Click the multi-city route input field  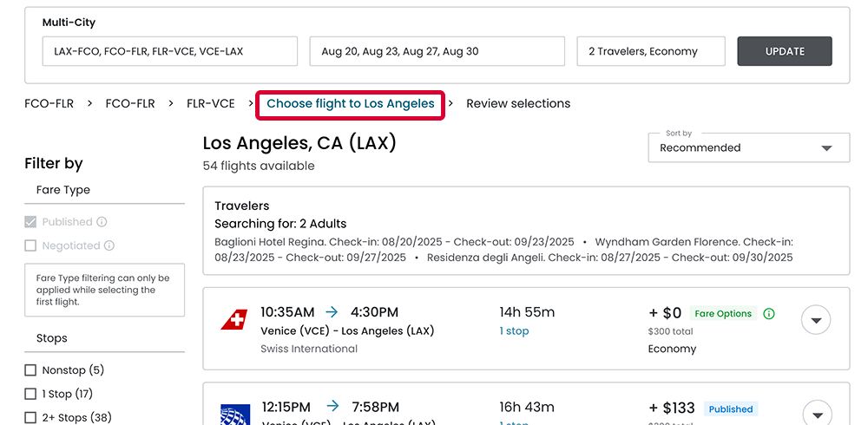(170, 52)
